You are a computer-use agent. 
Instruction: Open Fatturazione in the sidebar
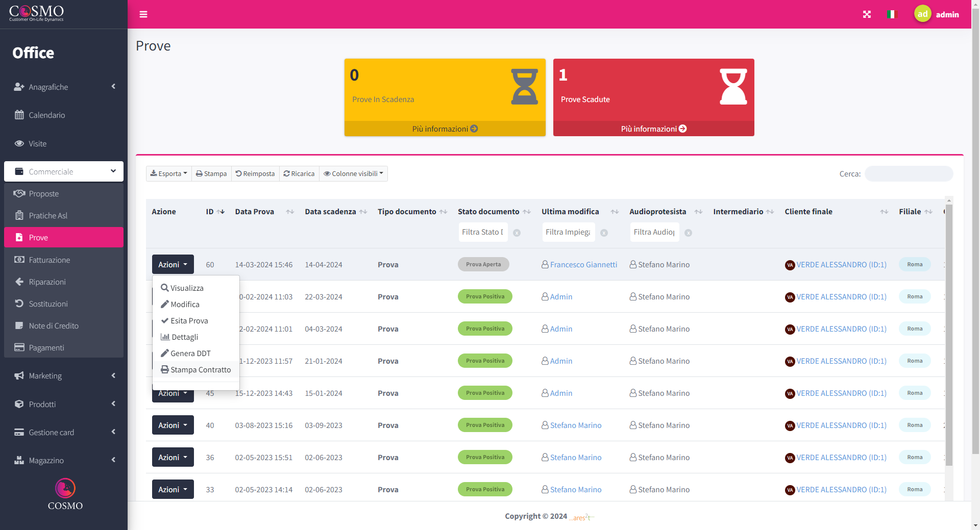pyautogui.click(x=64, y=260)
